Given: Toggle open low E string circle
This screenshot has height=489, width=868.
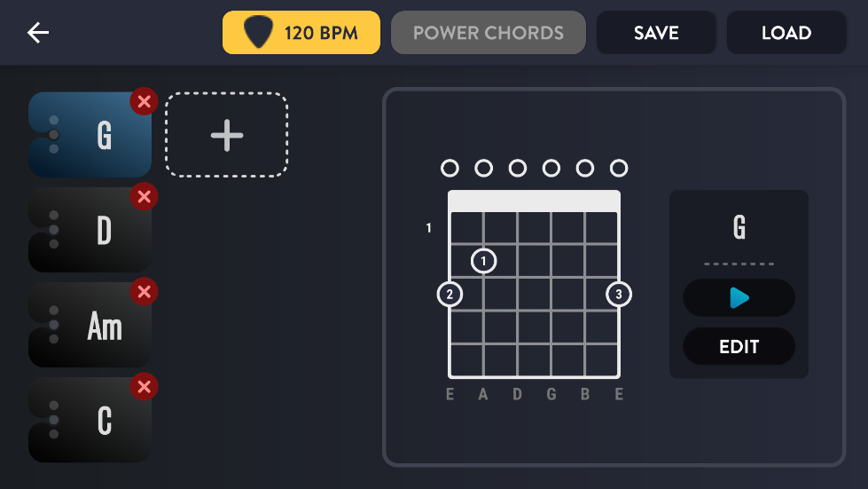Looking at the screenshot, I should click(450, 168).
